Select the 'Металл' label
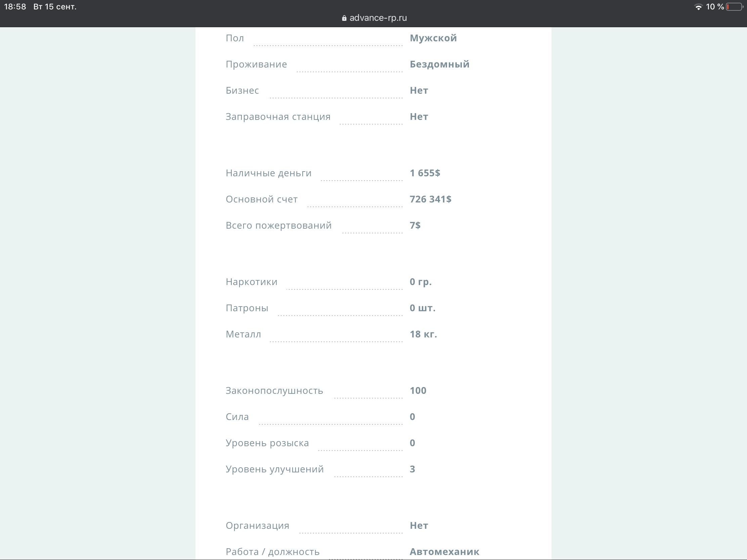 click(x=244, y=334)
